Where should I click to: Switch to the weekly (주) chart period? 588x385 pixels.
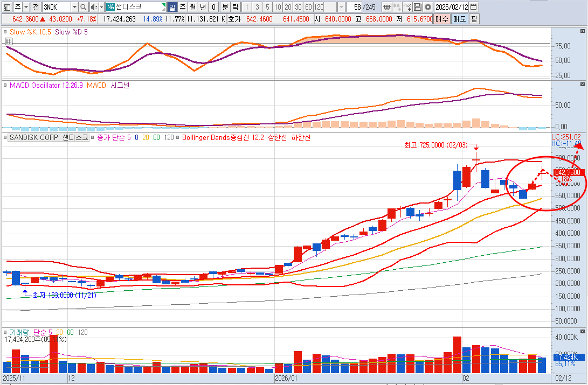pyautogui.click(x=183, y=7)
